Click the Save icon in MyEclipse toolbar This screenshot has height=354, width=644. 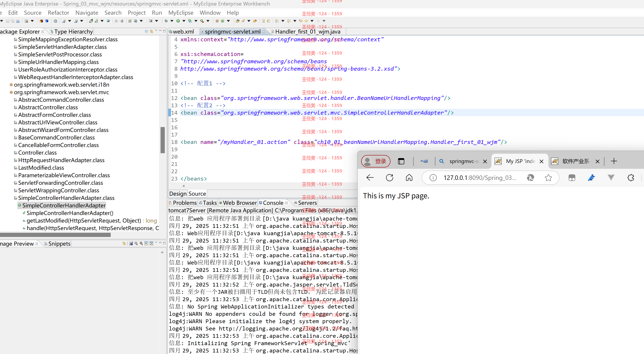(x=8, y=21)
